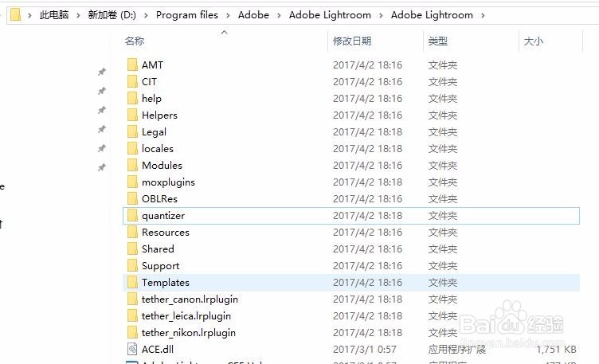This screenshot has height=364, width=599.
Task: Open the AMT folder icon
Action: [x=132, y=65]
